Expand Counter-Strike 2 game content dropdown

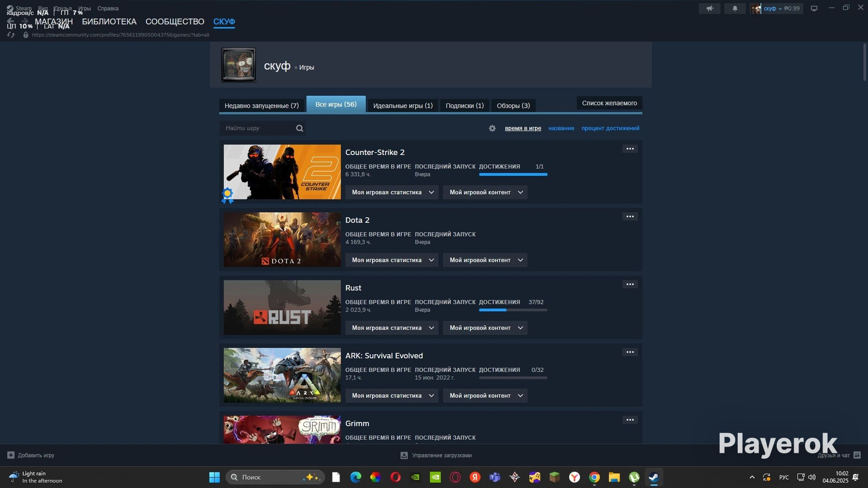pyautogui.click(x=485, y=192)
